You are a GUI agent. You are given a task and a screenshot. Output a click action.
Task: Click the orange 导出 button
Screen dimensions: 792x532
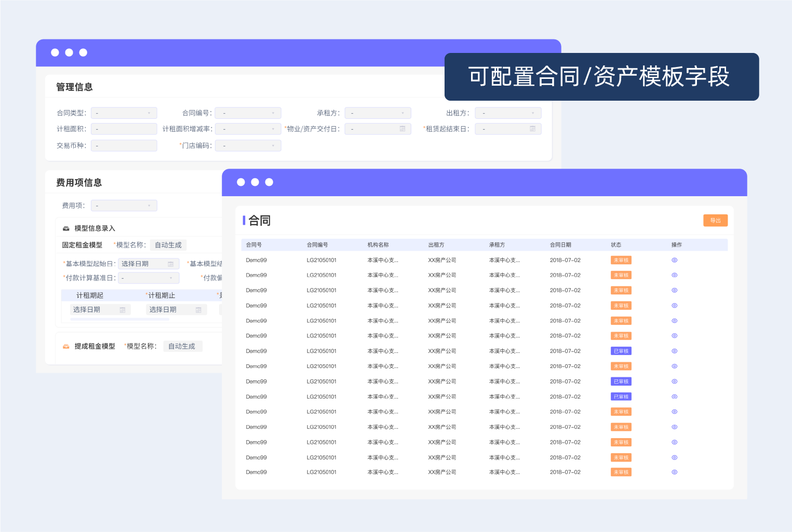pos(716,221)
